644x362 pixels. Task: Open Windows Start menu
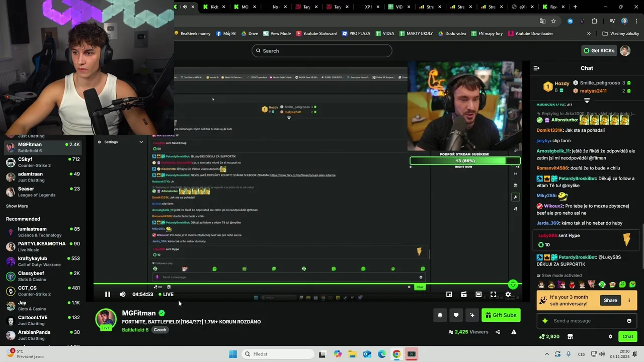[x=232, y=354]
